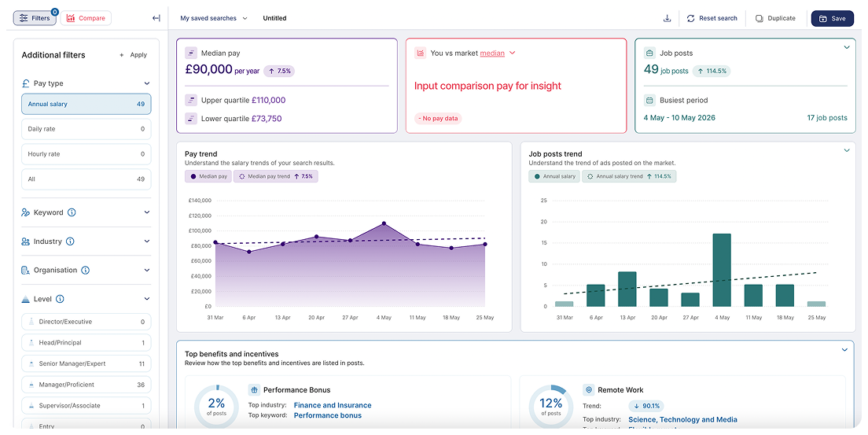868x435 pixels.
Task: Click the Industry info icon
Action: tap(70, 241)
